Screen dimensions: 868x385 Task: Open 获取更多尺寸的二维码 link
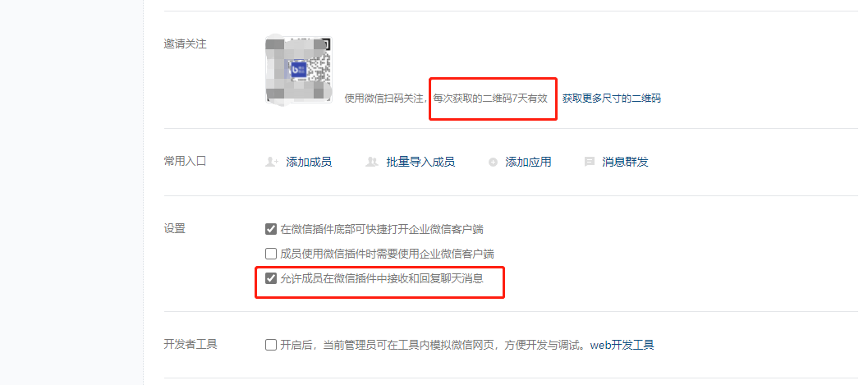[x=612, y=99]
